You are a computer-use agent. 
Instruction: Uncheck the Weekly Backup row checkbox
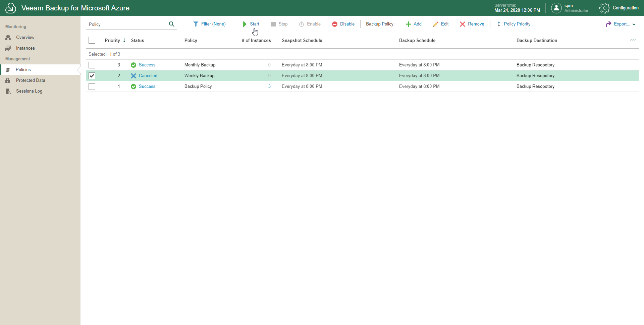(92, 76)
